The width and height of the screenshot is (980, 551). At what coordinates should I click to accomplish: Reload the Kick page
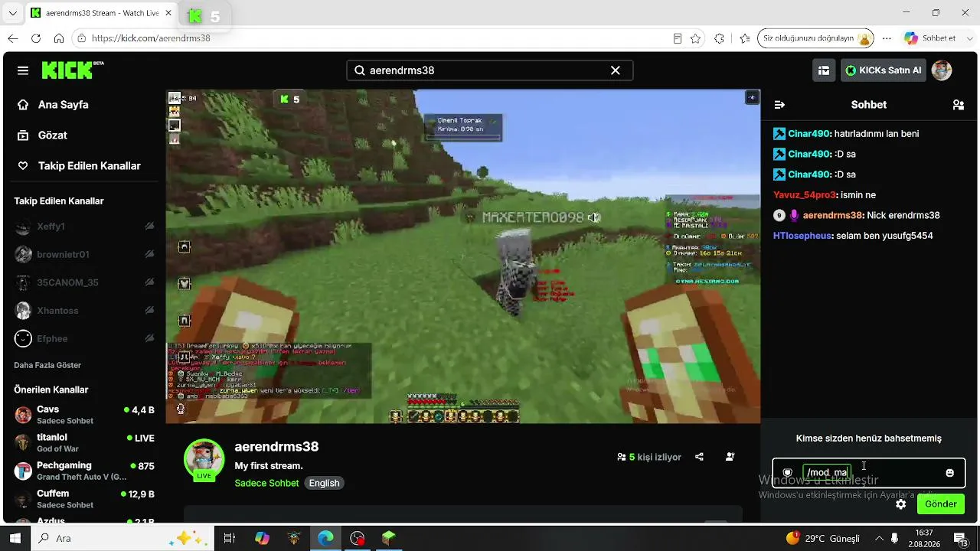point(36,38)
